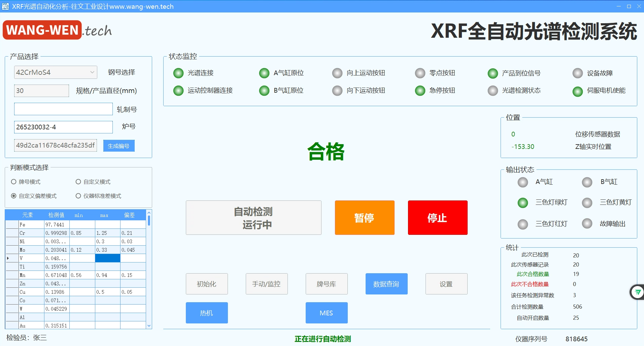Open the 42CrMoS4 steel grade dropdown

point(56,72)
